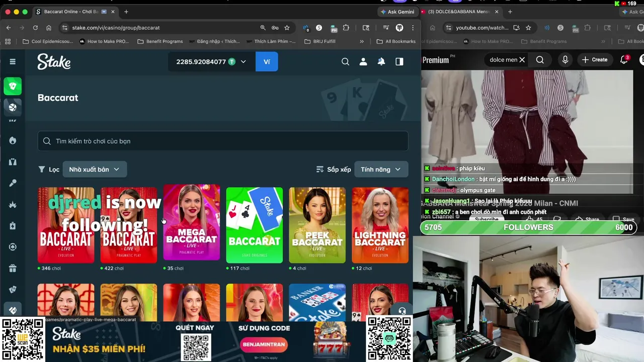Screen dimensions: 644x362
Task: Open the Stake user profile icon
Action: click(363, 61)
